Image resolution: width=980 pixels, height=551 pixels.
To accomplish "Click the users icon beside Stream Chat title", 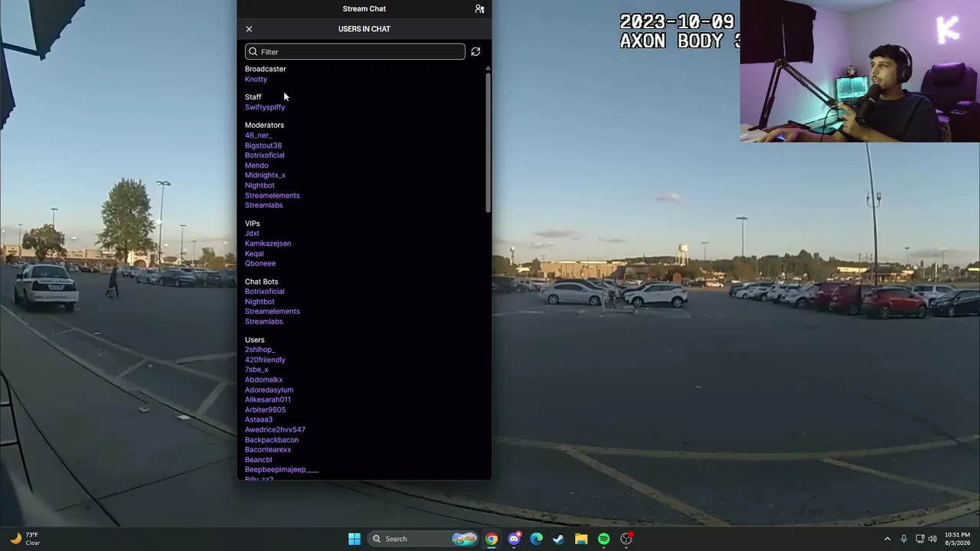I will tap(479, 9).
